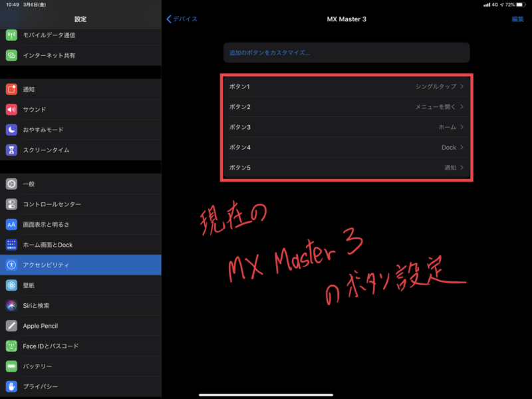Open Siriと検索 settings
The height and width of the screenshot is (399, 532).
tap(80, 305)
